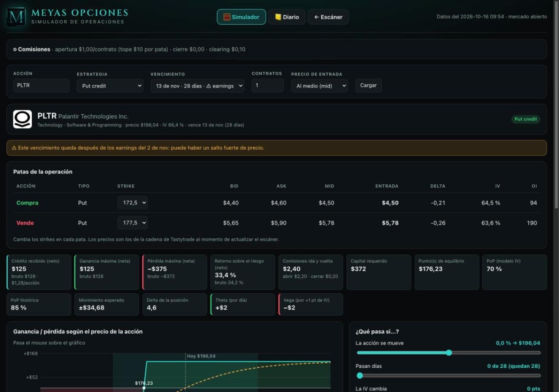This screenshot has height=392, width=559.
Task: Change the Vende leg strike 177,5
Action: pos(133,223)
